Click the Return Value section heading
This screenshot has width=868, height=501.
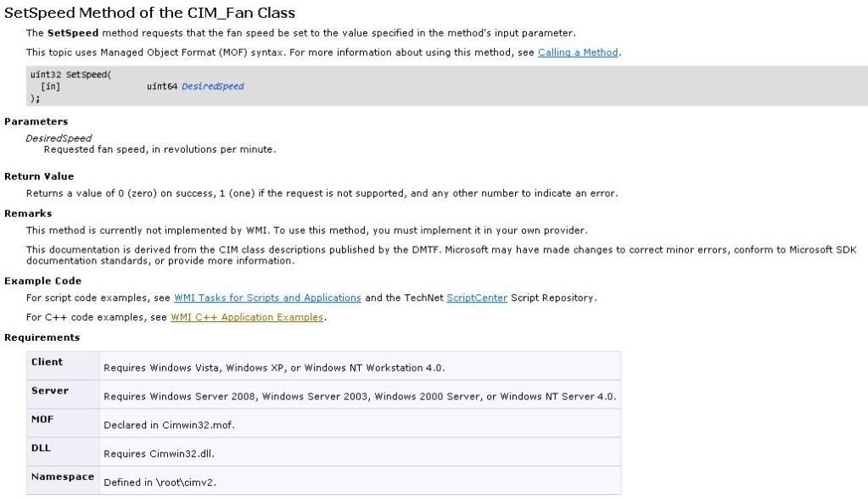tap(39, 175)
